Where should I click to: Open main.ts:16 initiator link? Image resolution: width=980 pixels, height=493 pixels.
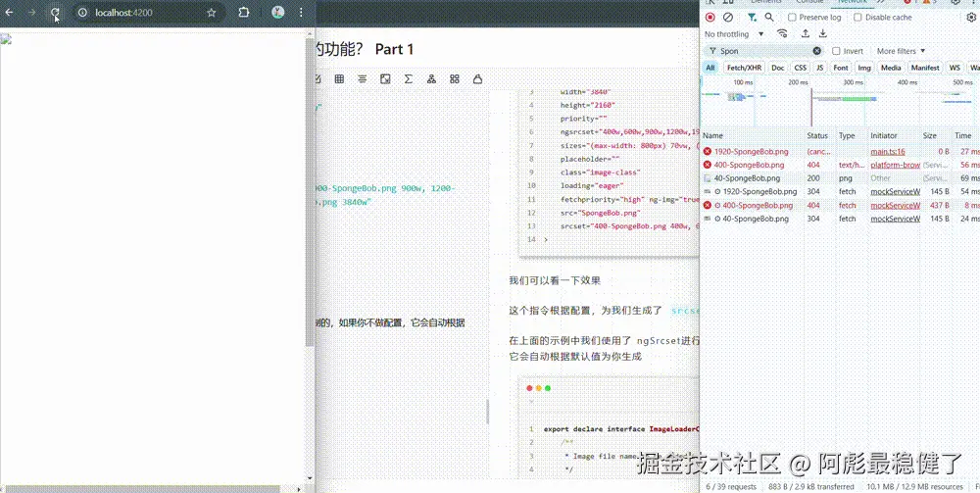coord(888,151)
